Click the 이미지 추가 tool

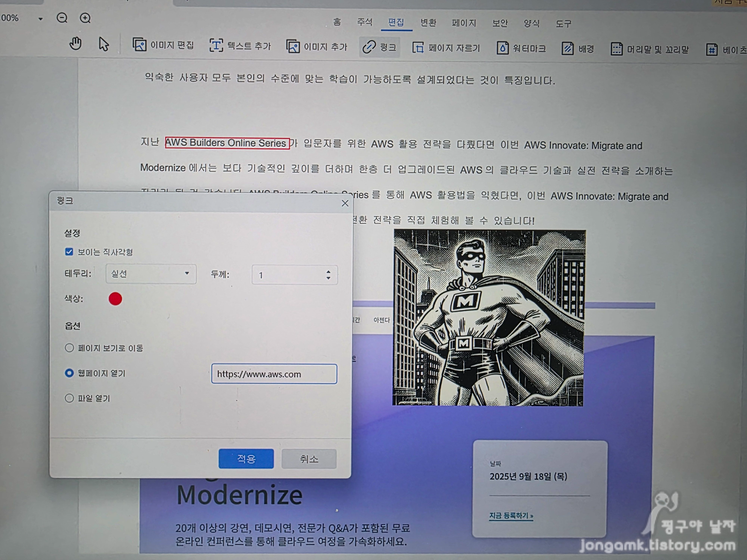pos(317,47)
